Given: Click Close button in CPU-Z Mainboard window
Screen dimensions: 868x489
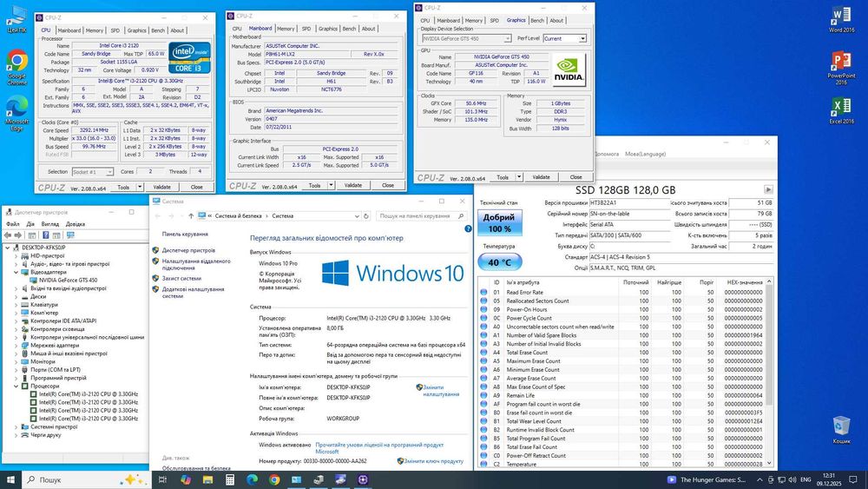Looking at the screenshot, I should [x=388, y=186].
